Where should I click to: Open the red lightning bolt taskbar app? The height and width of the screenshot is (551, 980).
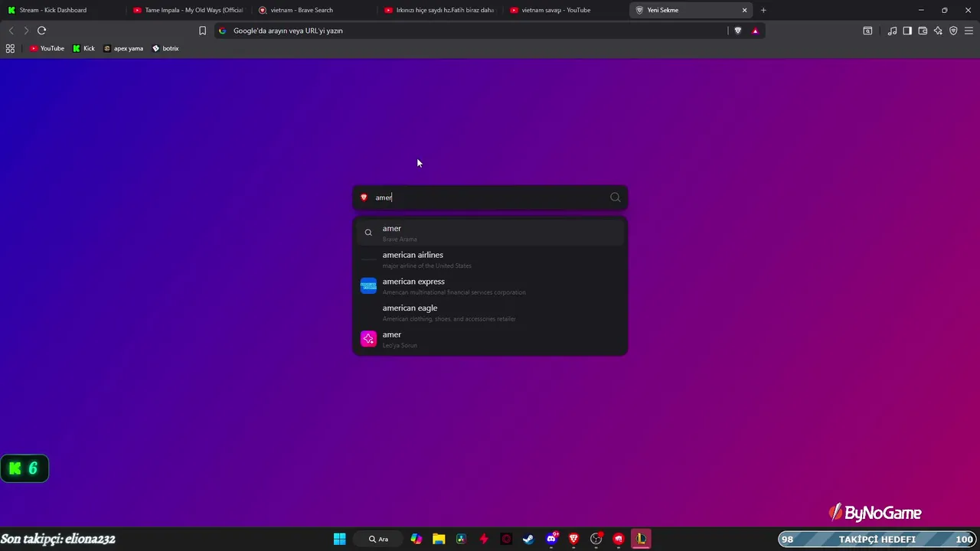483,539
